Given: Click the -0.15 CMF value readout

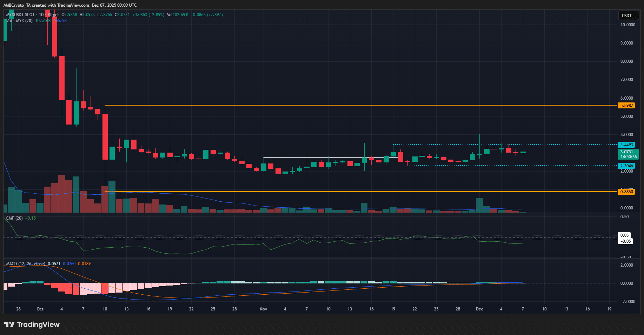Looking at the screenshot, I should [31, 218].
